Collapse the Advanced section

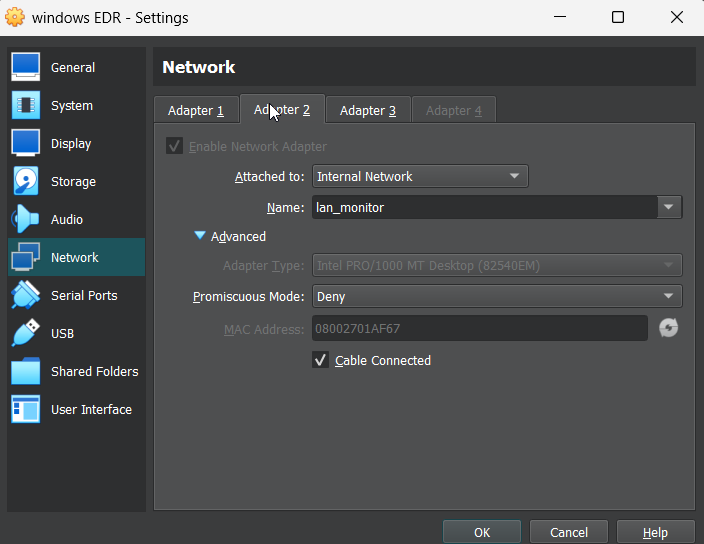click(x=200, y=236)
